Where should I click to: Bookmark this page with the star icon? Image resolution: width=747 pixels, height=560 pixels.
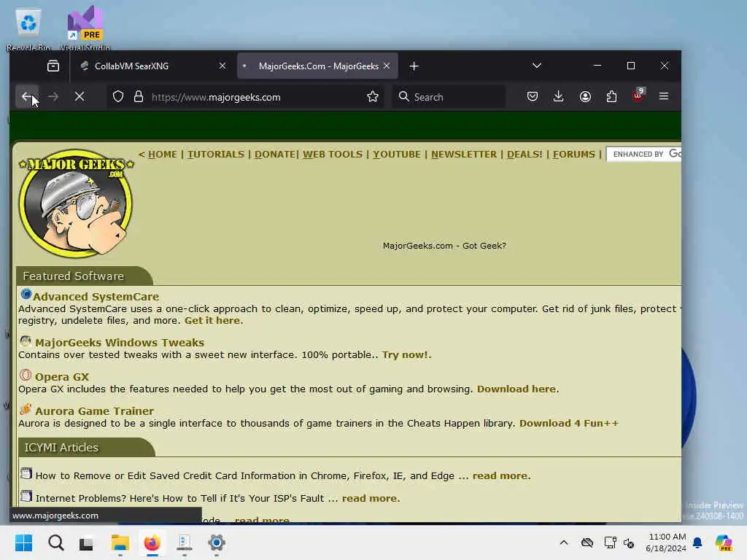pos(373,97)
